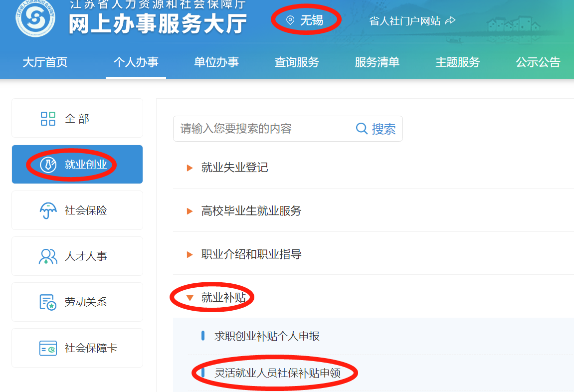Open the 公示公告 tab
574x392 pixels.
pos(538,62)
